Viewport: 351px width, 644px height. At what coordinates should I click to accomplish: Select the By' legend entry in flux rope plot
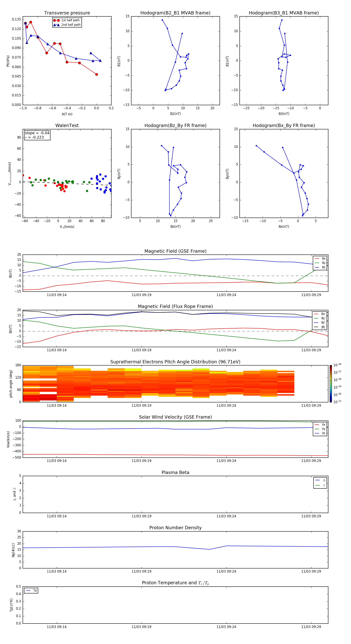320,318
